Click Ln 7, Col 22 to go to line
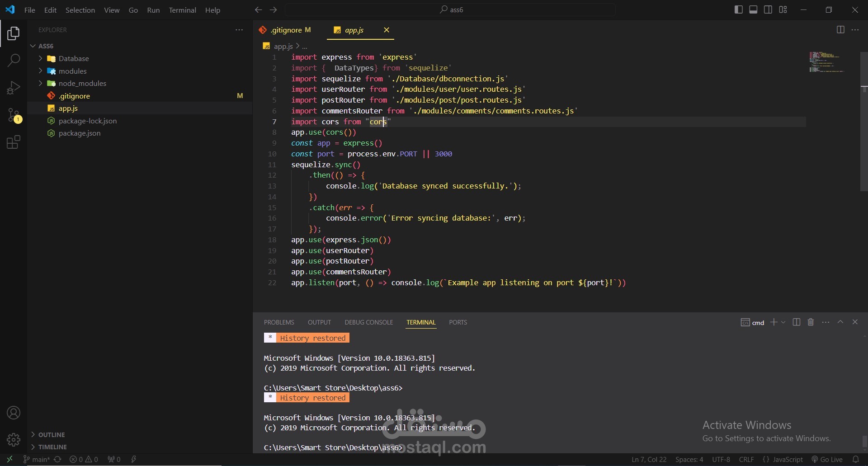The image size is (868, 466). point(649,459)
